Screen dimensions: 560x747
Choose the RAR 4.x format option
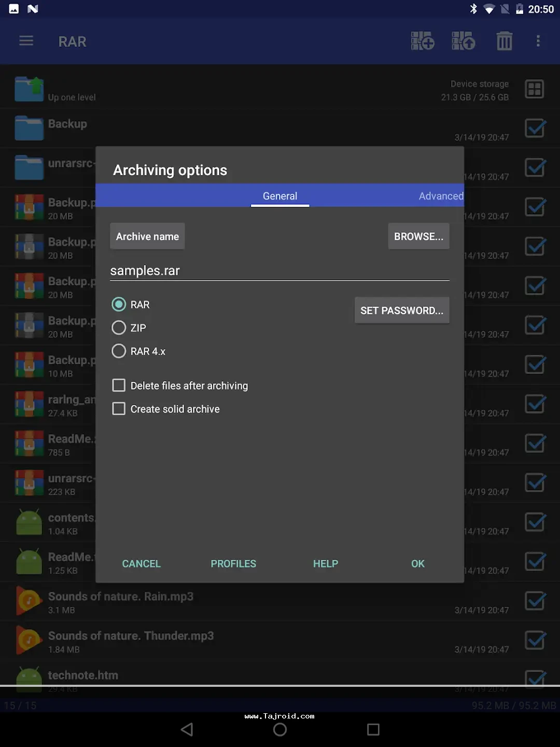[x=119, y=351]
